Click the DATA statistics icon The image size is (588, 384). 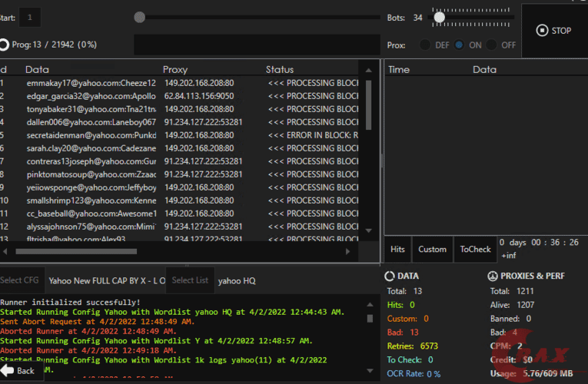point(389,276)
